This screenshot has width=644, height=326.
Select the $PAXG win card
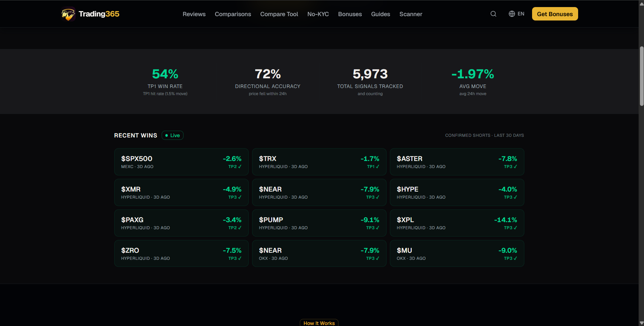coord(181,223)
